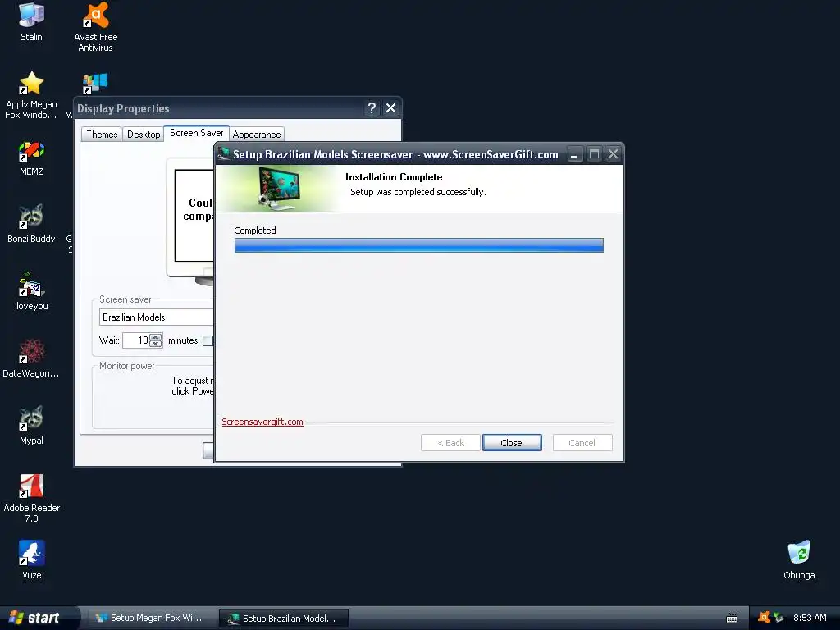Click the Avast tray icon
The height and width of the screenshot is (630, 840).
[764, 618]
